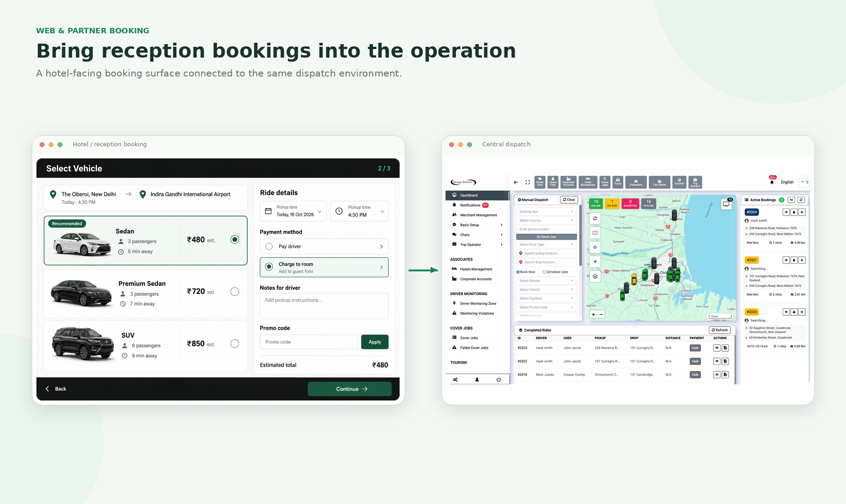This screenshot has width=846, height=504.
Task: Open the Existing User dropdown
Action: pyautogui.click(x=546, y=211)
